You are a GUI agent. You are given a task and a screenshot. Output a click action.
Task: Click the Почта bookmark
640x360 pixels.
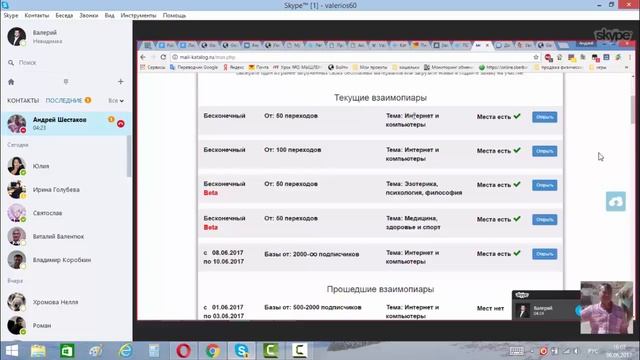point(259,67)
